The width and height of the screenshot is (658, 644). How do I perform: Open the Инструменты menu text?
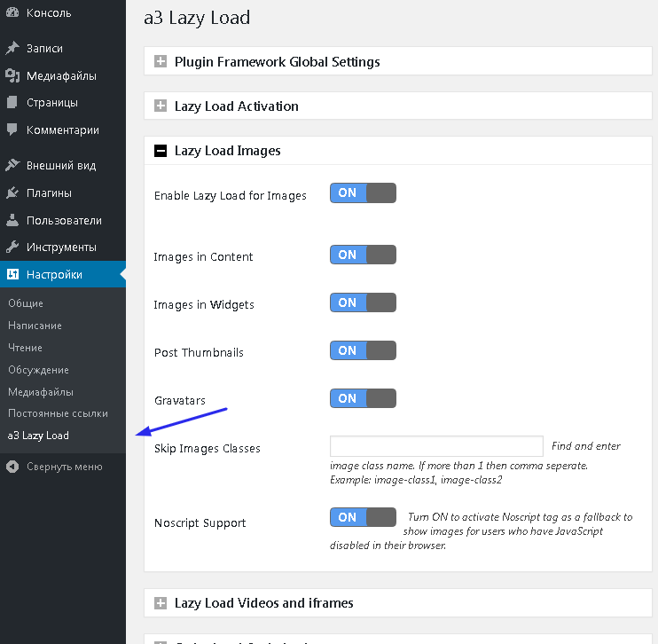tap(61, 247)
